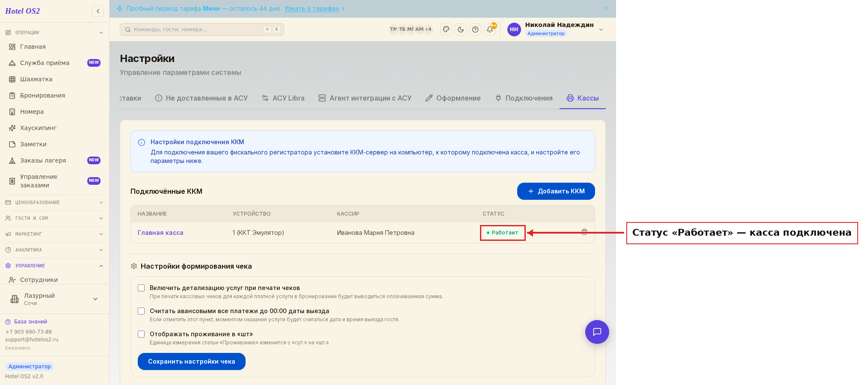Enable детализацию услуг при печати чеков checkbox
Image resolution: width=868 pixels, height=385 pixels.
tap(141, 288)
